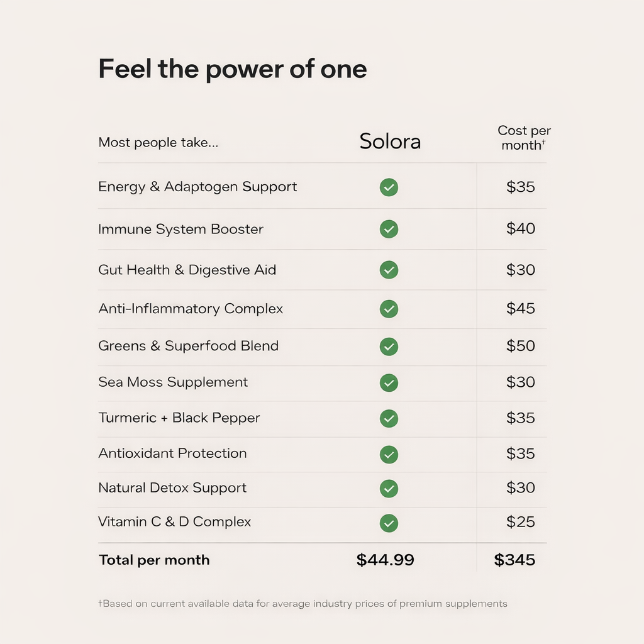
Task: Select the Vitamin C & D Complex checkmark
Action: 389,523
